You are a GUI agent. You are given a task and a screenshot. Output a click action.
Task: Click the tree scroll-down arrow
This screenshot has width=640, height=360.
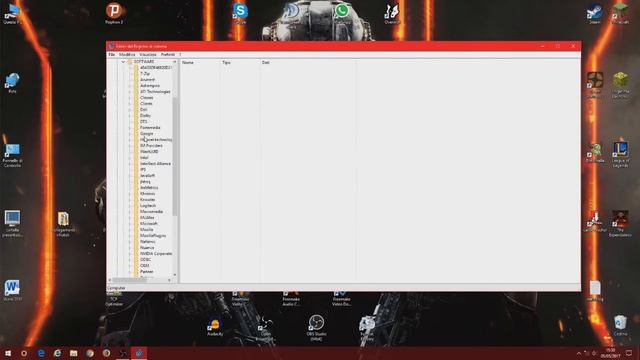point(175,275)
